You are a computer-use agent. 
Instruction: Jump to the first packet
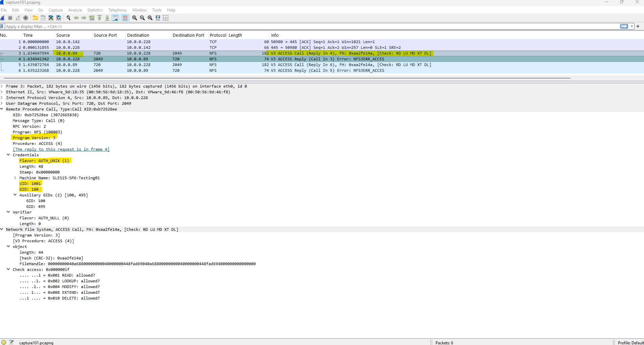pos(100,18)
